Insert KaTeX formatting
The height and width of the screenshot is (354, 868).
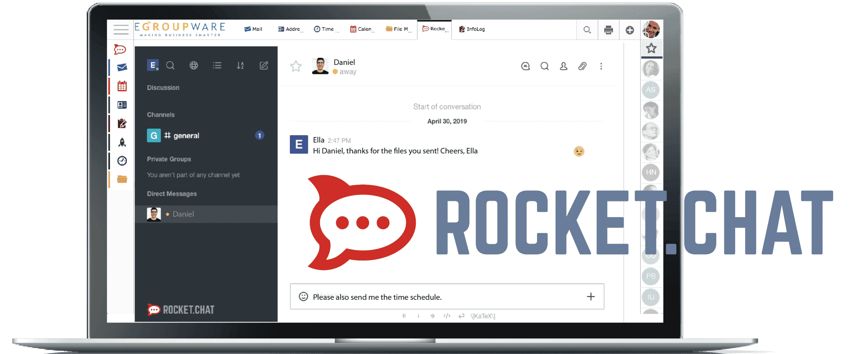coord(482,316)
